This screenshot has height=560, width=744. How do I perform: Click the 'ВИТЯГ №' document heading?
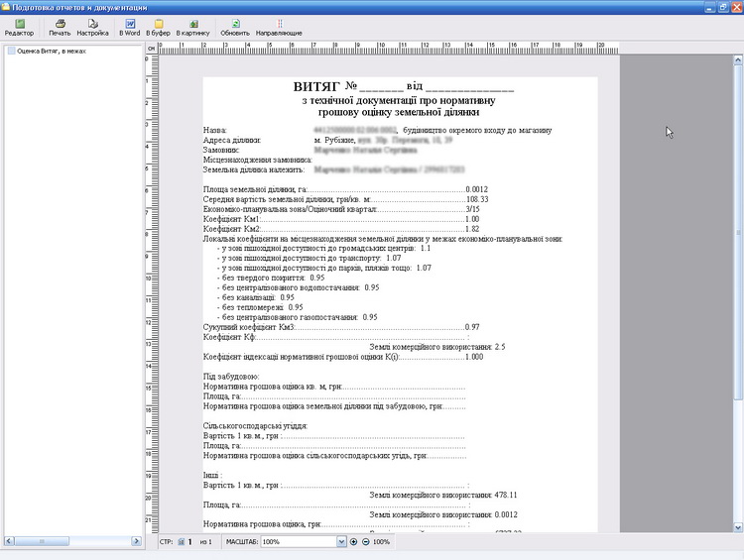pyautogui.click(x=325, y=86)
